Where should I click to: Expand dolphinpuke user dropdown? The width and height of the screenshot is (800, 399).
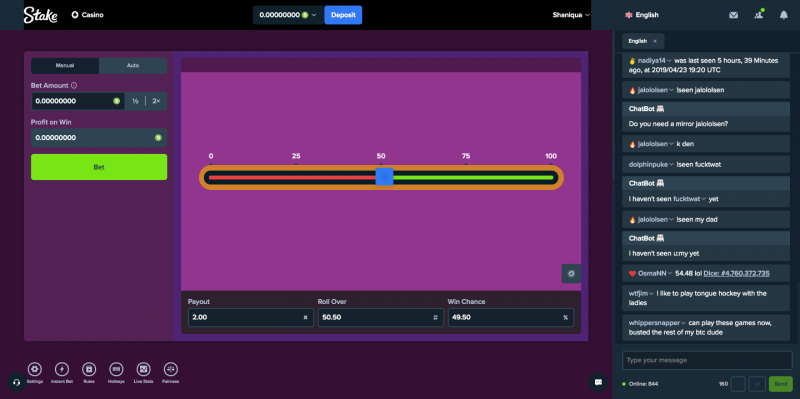672,165
